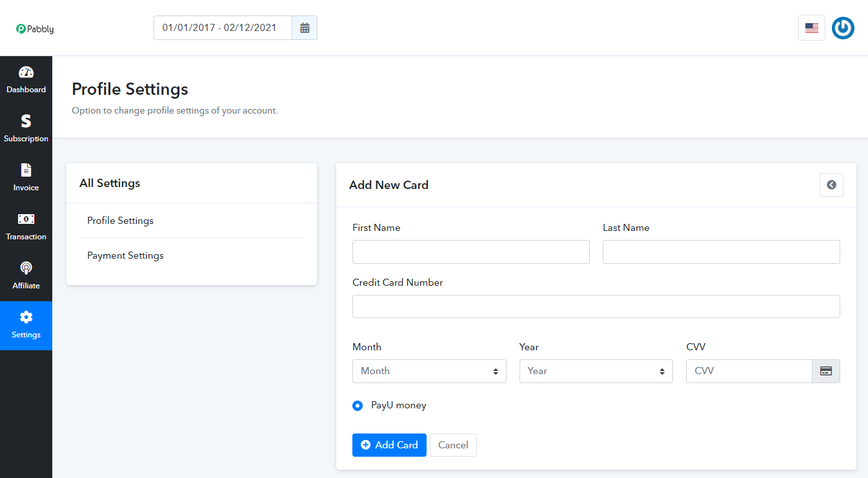Select the PayU money radio button

[358, 406]
